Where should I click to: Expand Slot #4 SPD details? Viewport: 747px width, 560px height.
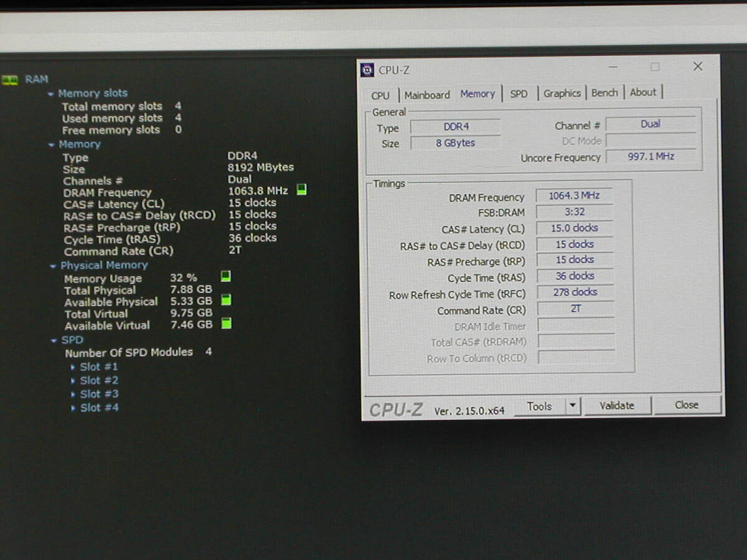(73, 408)
